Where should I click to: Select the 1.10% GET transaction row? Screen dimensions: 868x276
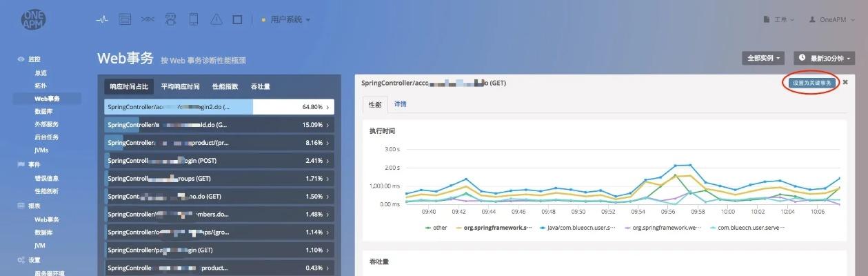[219, 250]
